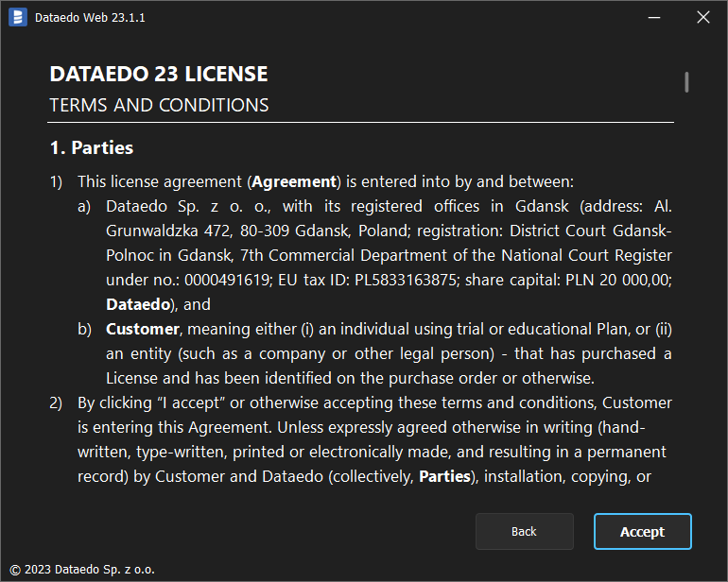The height and width of the screenshot is (582, 728).
Task: Close the Dataedo Web installer window
Action: coord(702,17)
